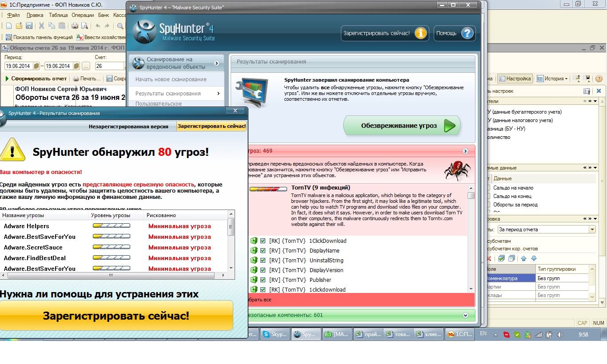Click the Печать button in report toolbar
The width and height of the screenshot is (607, 364).
click(87, 79)
